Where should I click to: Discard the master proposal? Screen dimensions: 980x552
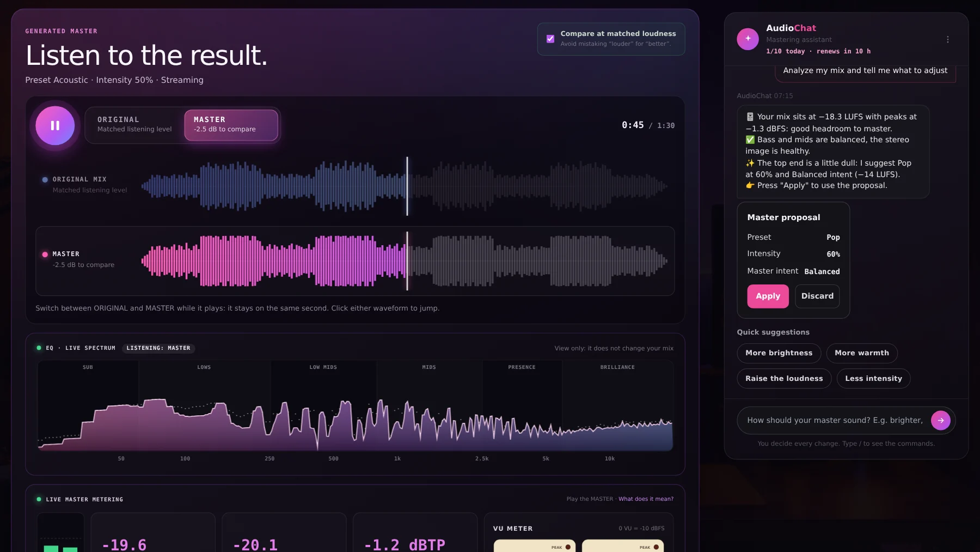(817, 296)
